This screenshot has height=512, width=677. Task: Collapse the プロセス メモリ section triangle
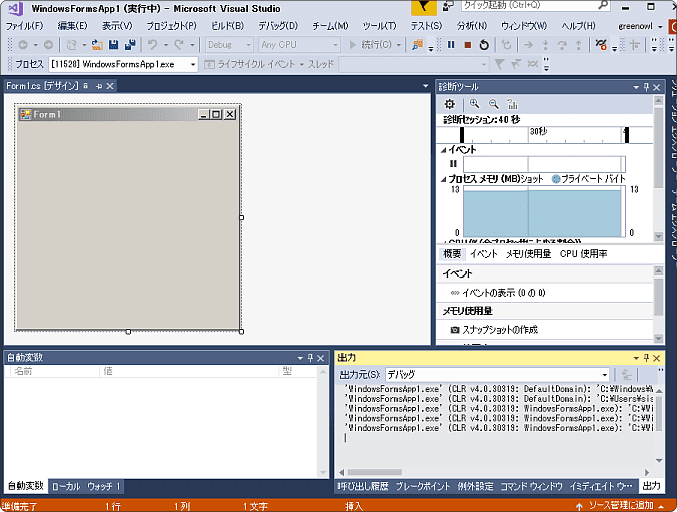coord(443,179)
